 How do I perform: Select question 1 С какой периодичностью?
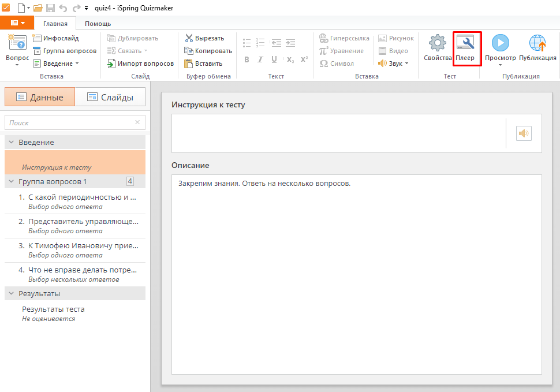(75, 201)
